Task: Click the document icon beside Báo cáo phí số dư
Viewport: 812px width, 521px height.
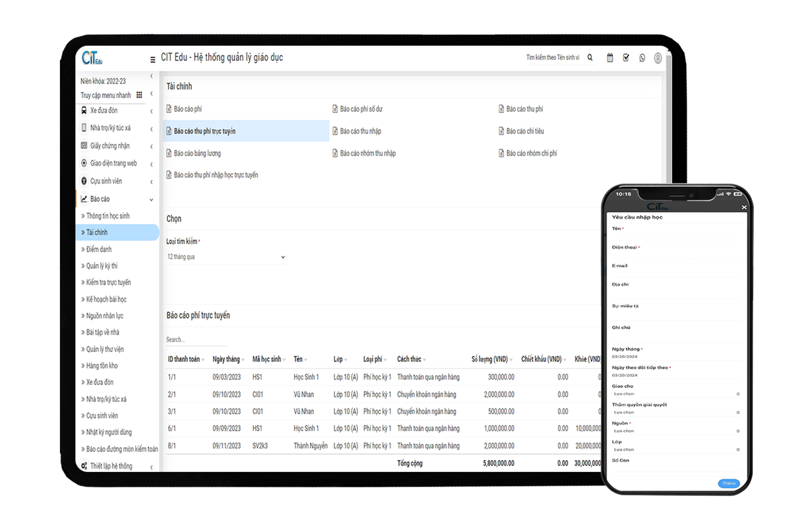Action: click(335, 109)
